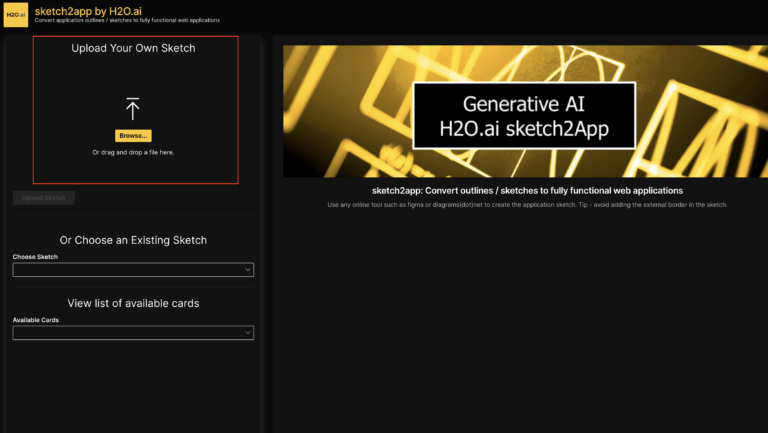Screen dimensions: 768x433
Task: Click the 'H2O.ai sketch2App' banner text box
Action: click(524, 116)
